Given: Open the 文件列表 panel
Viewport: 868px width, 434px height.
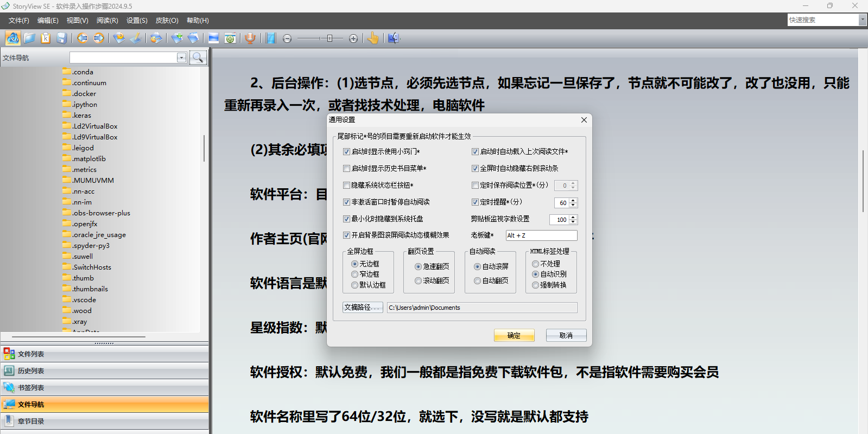Looking at the screenshot, I should [104, 354].
